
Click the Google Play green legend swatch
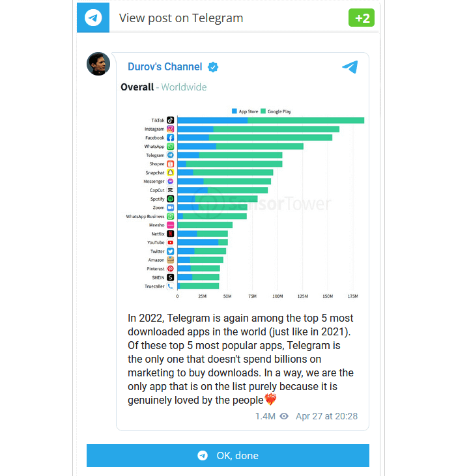[263, 111]
